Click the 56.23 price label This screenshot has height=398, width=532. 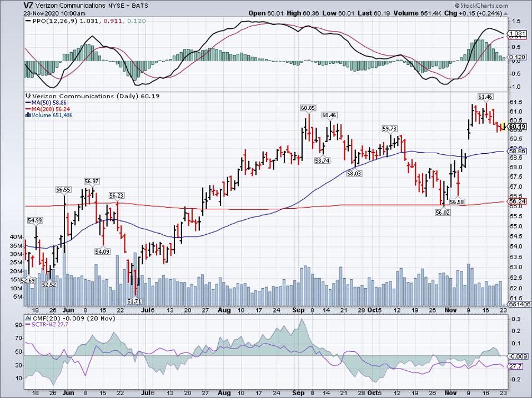(117, 195)
